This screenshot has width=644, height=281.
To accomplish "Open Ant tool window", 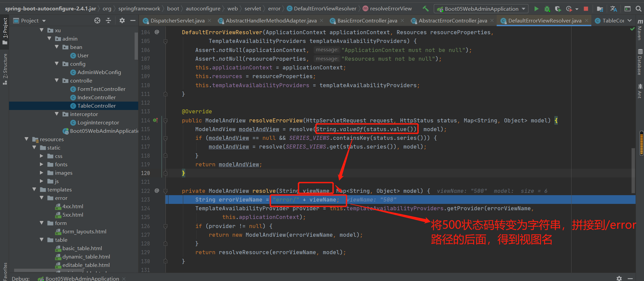I will tap(640, 91).
